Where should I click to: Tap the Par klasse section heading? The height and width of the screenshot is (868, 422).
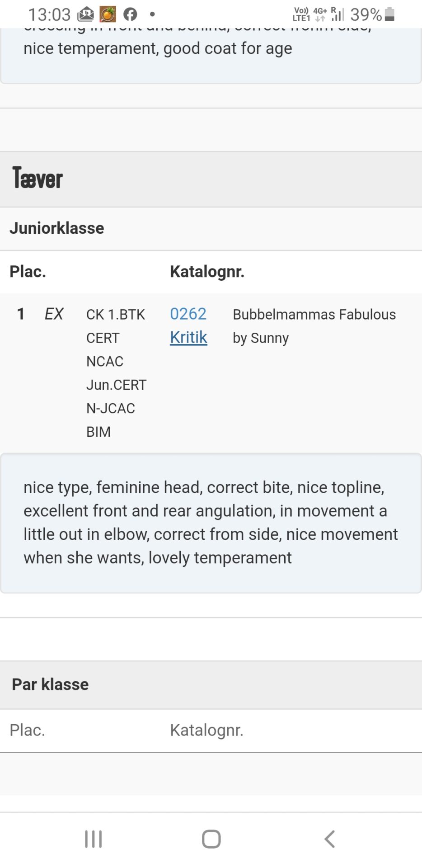[x=50, y=684]
